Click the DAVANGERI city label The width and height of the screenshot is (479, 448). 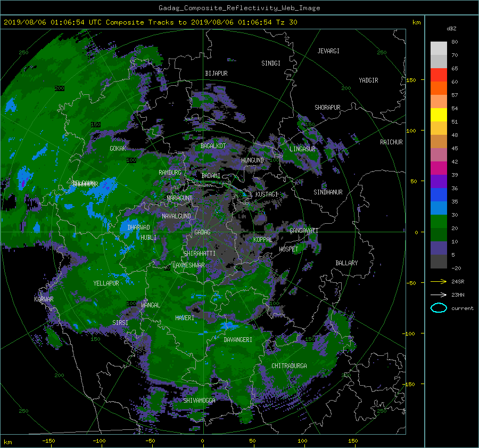tap(238, 340)
